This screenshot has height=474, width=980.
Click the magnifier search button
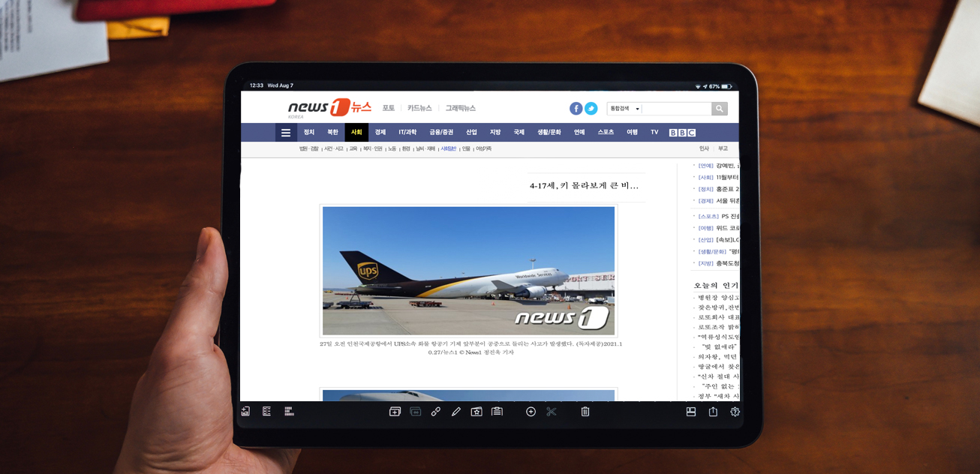[x=720, y=109]
